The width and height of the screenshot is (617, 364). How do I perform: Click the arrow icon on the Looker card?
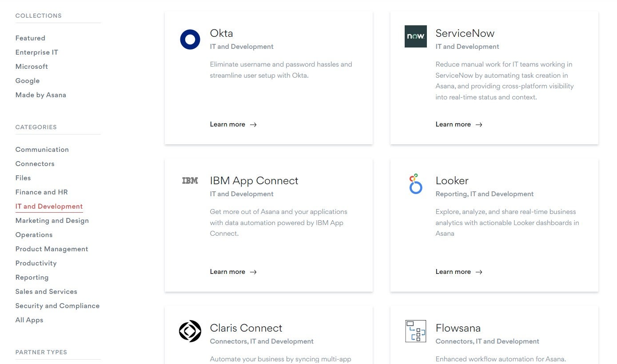click(478, 272)
